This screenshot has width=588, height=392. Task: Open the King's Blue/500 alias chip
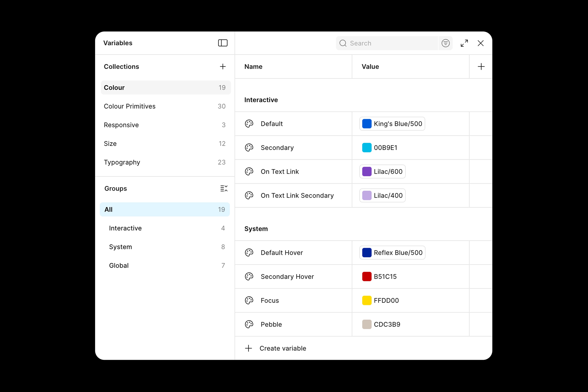392,124
